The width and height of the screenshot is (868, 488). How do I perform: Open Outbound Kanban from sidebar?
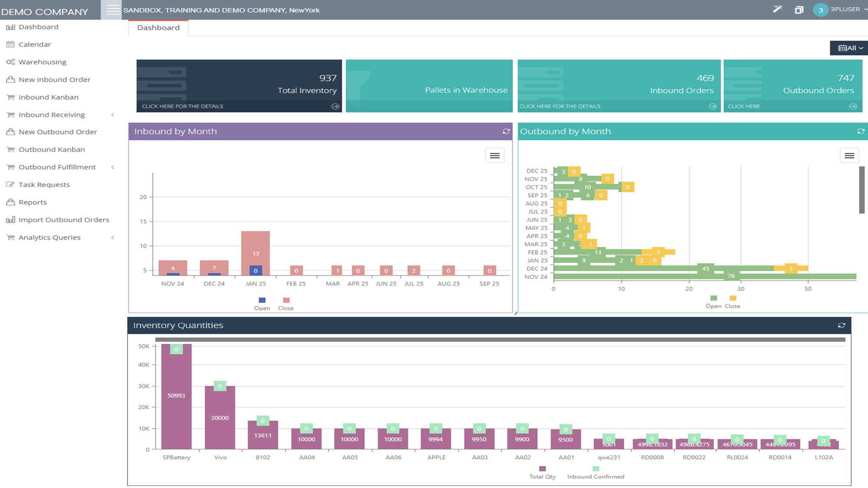(x=52, y=150)
